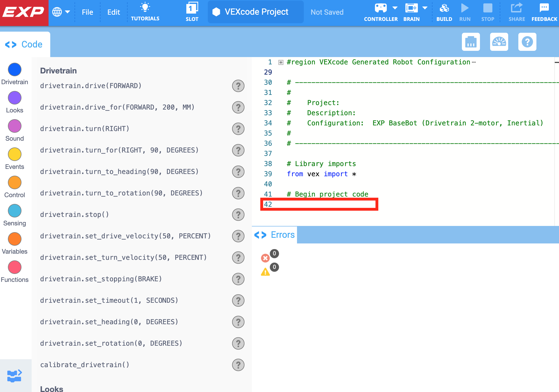The height and width of the screenshot is (392, 559).
Task: Open the Sensing command category
Action: (x=15, y=211)
